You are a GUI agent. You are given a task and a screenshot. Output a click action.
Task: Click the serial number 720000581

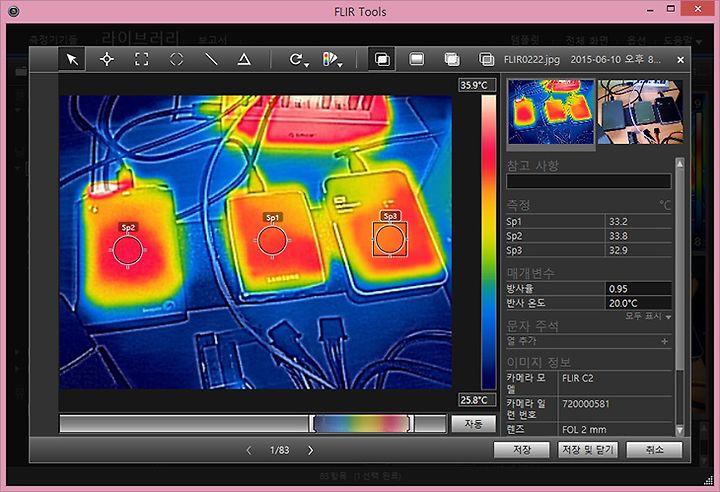585,404
